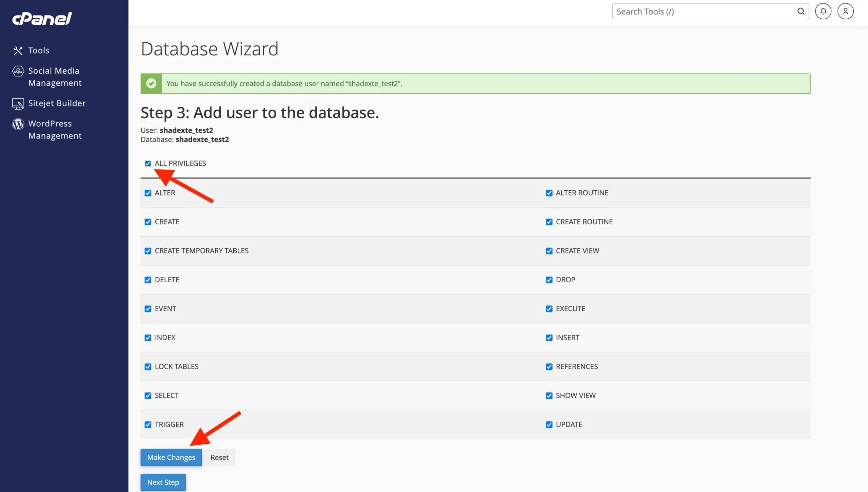
Task: Uncheck the UPDATE privilege
Action: click(549, 424)
